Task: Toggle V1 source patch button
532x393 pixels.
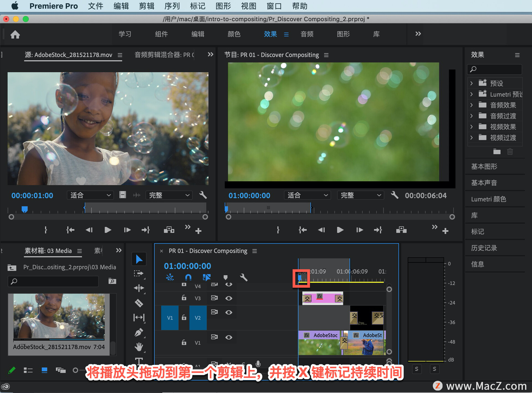Action: click(170, 318)
